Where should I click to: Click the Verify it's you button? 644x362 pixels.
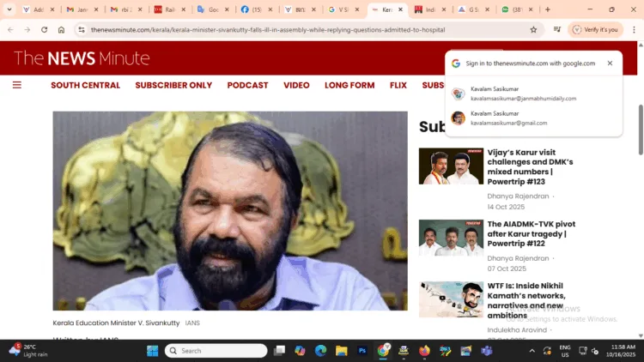pos(595,29)
